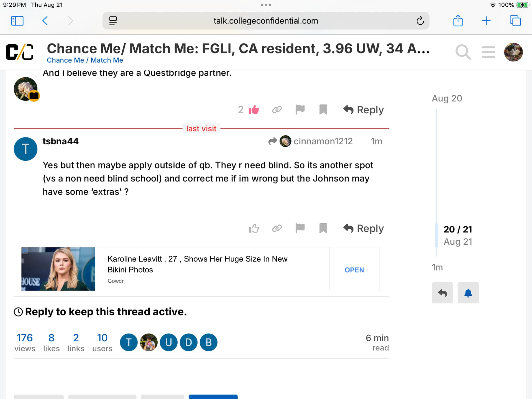
Task: Open the hamburger menu in the forum header
Action: point(488,52)
